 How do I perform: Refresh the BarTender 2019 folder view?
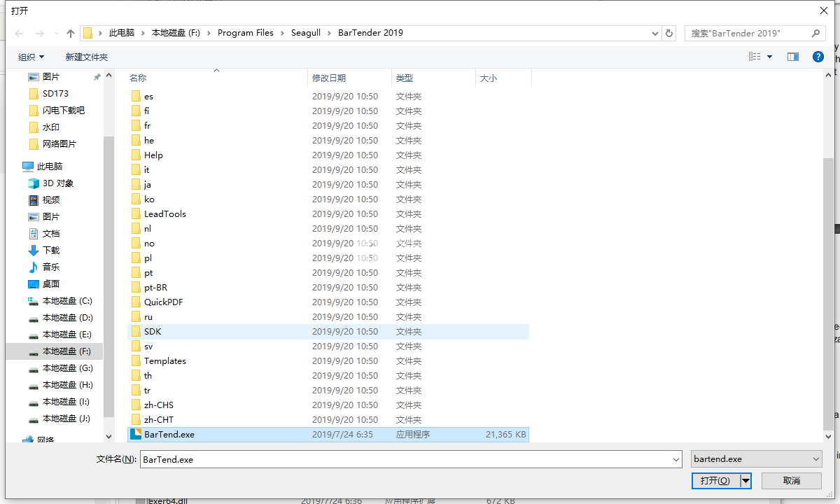pos(670,33)
